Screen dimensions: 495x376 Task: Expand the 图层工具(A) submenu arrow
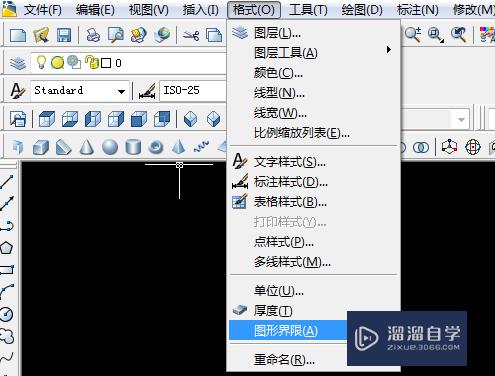click(x=389, y=50)
